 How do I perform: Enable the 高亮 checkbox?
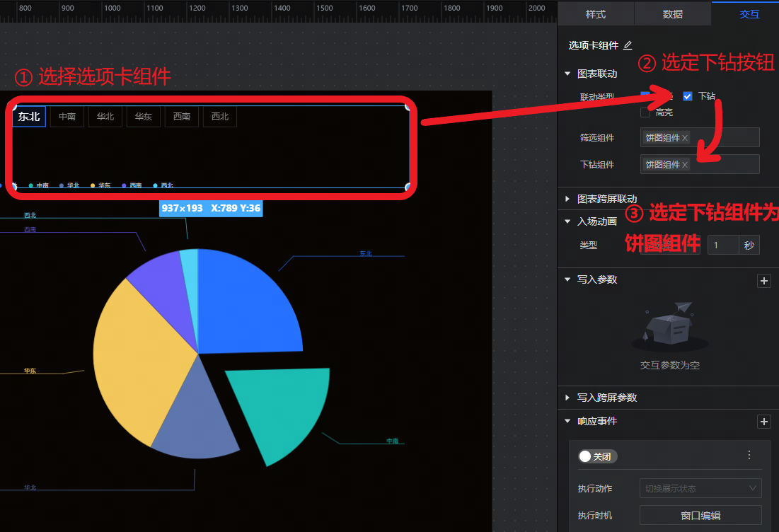[x=645, y=112]
